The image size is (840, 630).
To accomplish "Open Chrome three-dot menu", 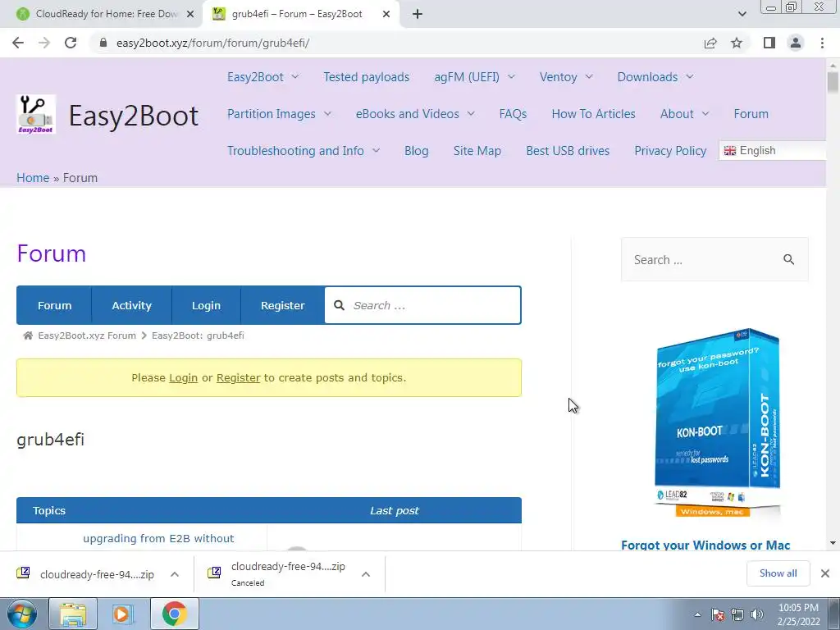I will coord(822,43).
